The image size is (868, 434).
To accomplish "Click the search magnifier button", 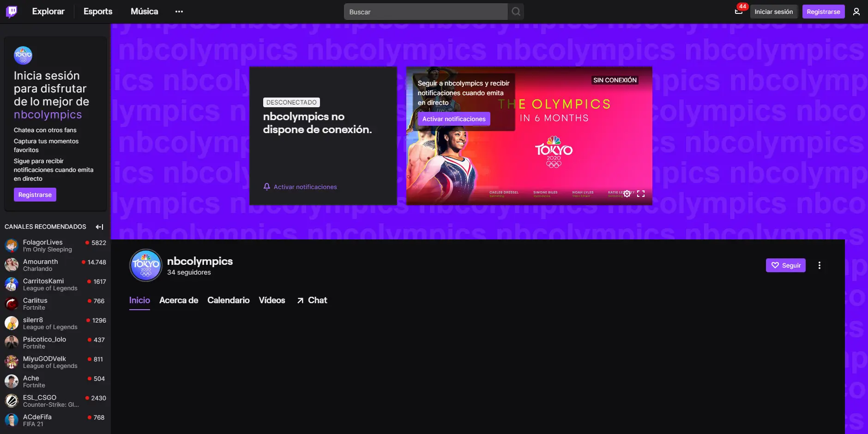I will [516, 12].
